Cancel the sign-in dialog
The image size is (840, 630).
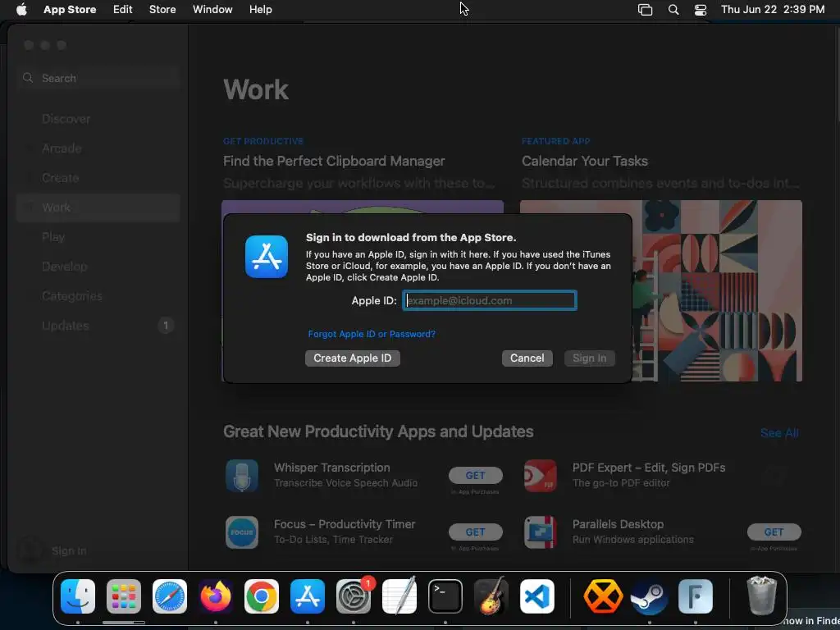click(527, 358)
